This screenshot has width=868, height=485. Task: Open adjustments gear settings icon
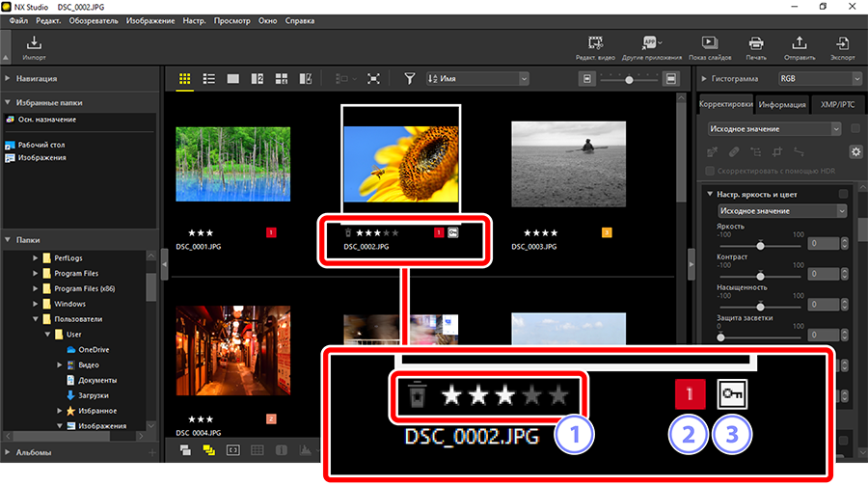[854, 151]
